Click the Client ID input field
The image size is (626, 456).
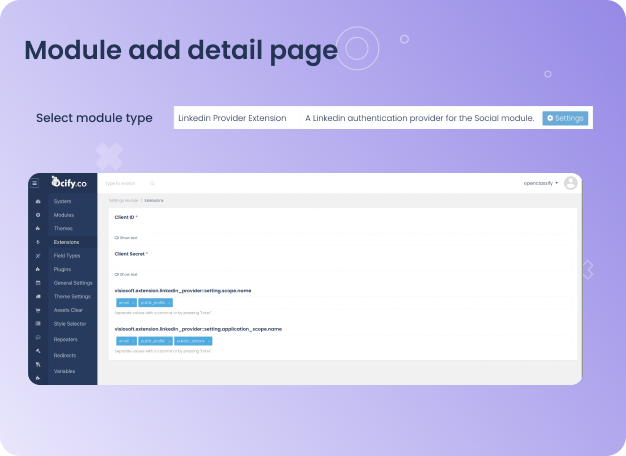pos(340,227)
